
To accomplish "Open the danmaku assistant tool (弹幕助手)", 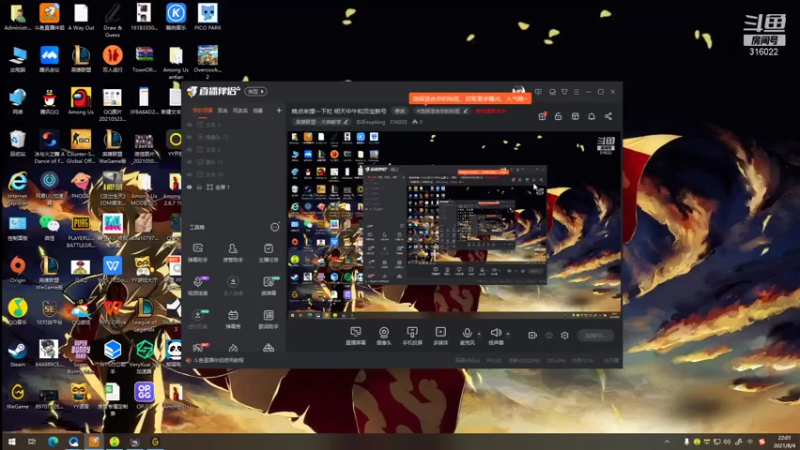I will click(198, 253).
